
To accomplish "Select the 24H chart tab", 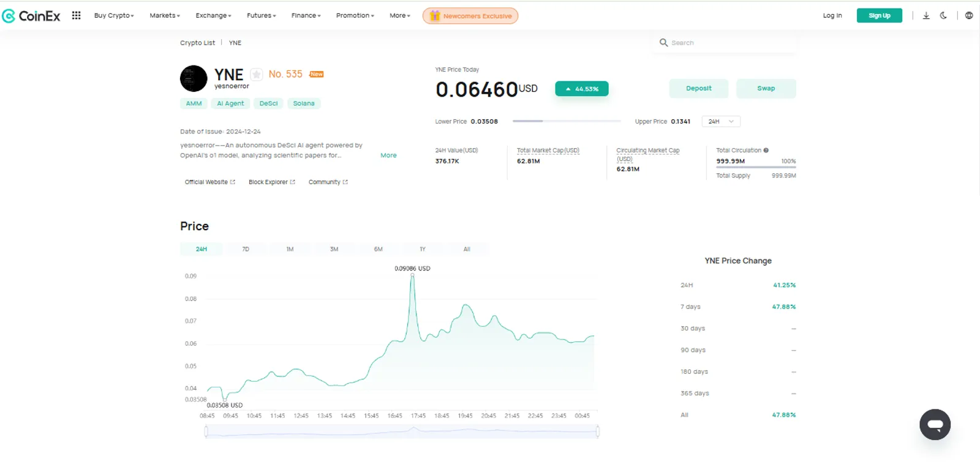I will click(202, 249).
